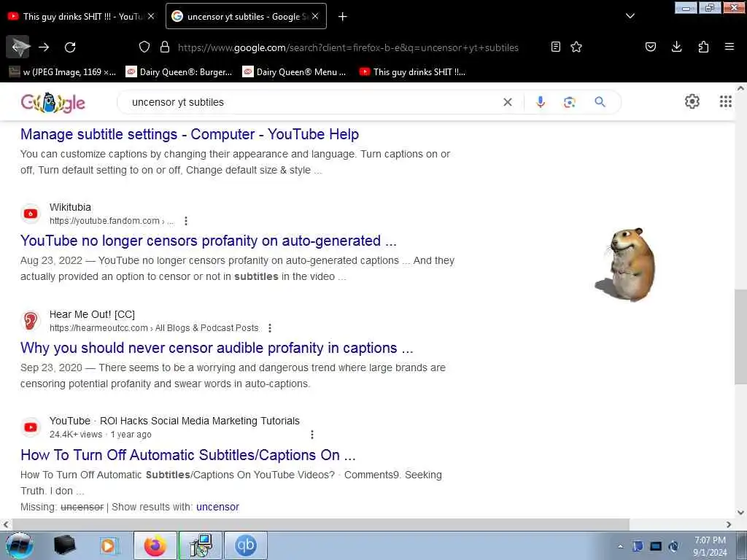Click the Firefox taskbar button
747x560 pixels.
(x=155, y=545)
